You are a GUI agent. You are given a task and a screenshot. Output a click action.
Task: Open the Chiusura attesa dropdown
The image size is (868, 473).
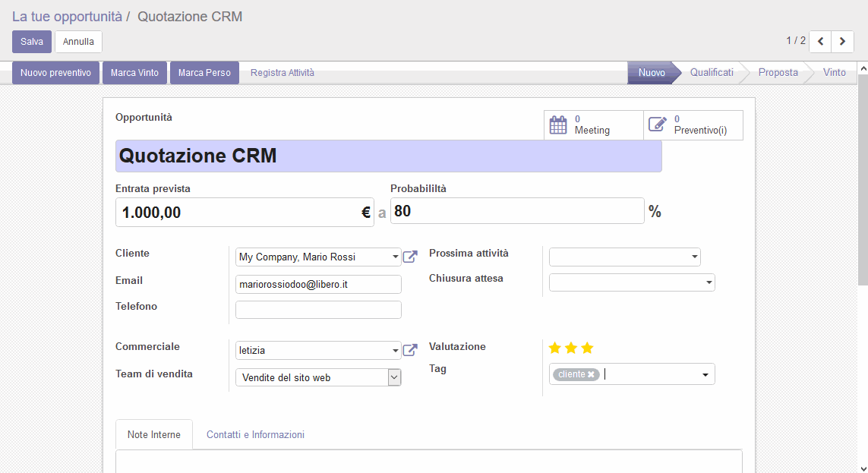tap(709, 283)
